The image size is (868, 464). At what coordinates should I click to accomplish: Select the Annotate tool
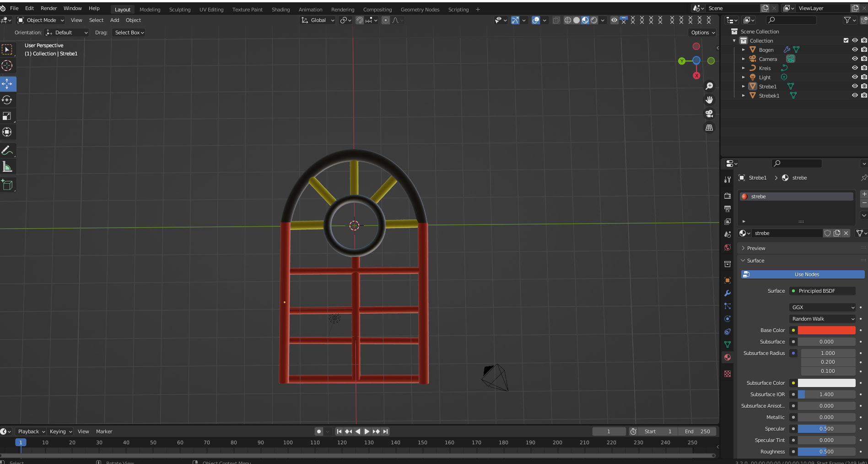(x=7, y=150)
